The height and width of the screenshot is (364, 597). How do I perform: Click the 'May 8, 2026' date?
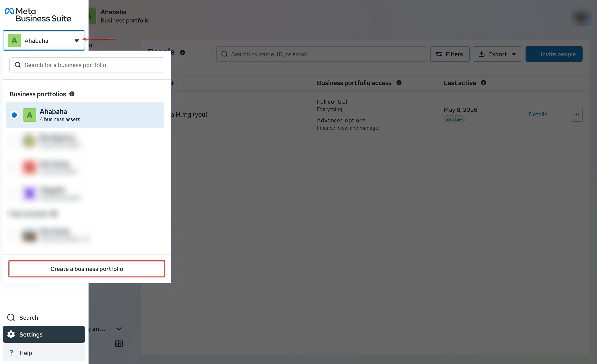(460, 110)
